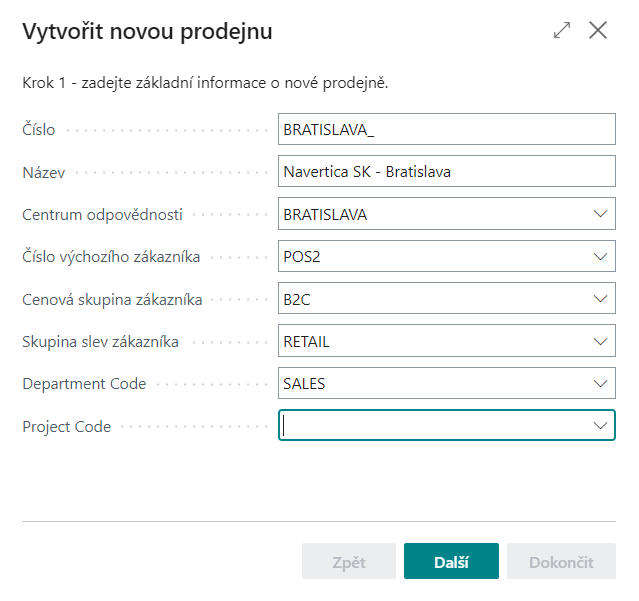
Task: Go to next step with Další button
Action: [x=451, y=561]
